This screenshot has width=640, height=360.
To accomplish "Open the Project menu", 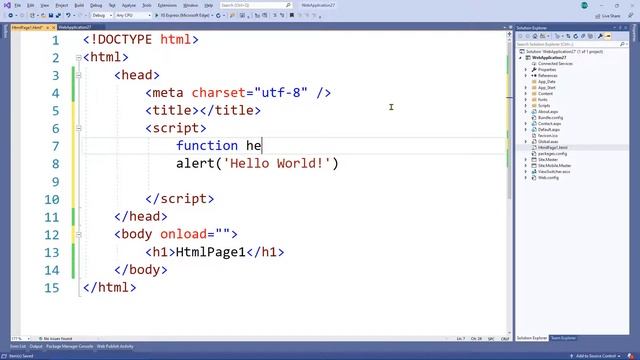I will tap(62, 6).
